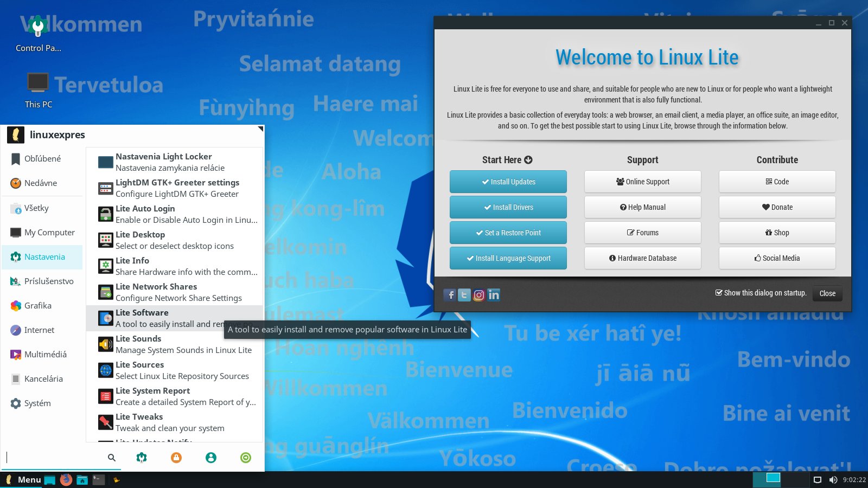Open Lite Software entry

point(175,318)
